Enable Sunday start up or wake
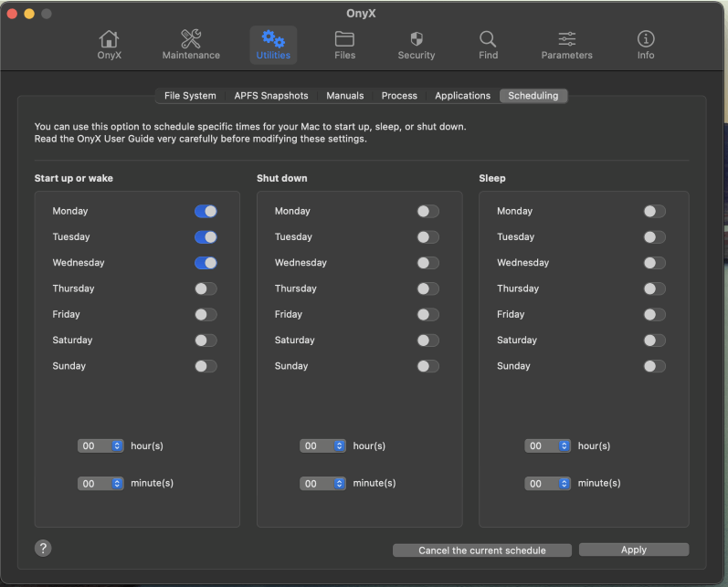Screen dimensions: 728x587 tap(206, 366)
